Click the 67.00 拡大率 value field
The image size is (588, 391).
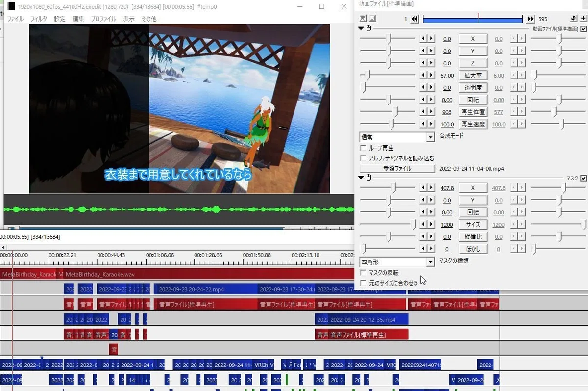(447, 76)
